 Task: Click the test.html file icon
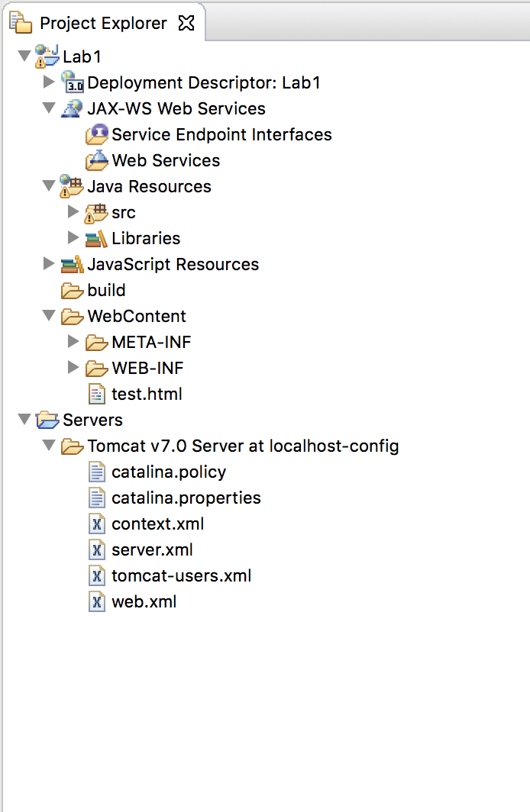pos(96,394)
